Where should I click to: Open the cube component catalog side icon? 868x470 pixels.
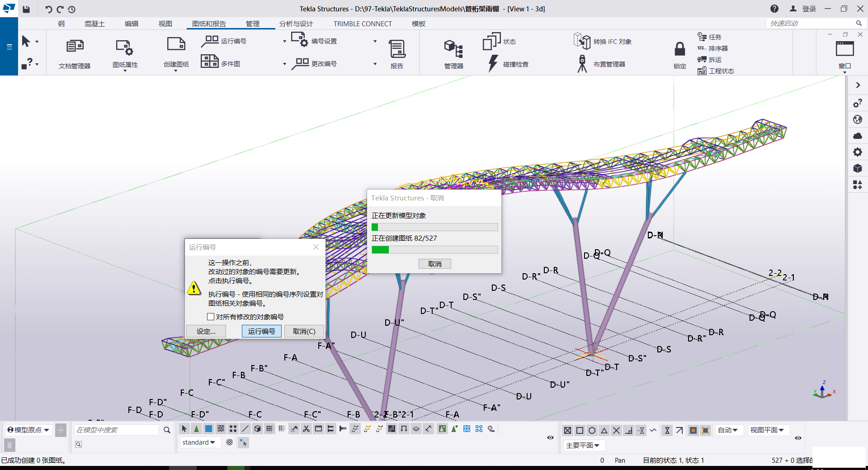(858, 168)
